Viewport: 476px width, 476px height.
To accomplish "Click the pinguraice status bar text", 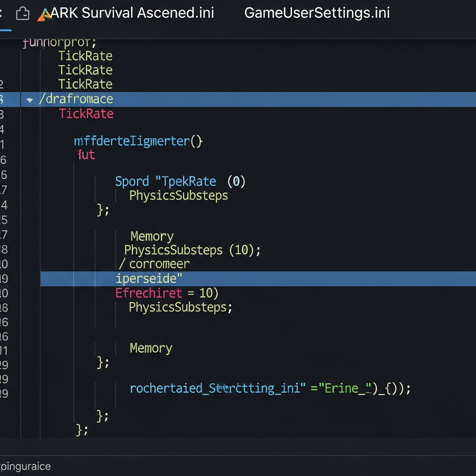I will pos(26,466).
